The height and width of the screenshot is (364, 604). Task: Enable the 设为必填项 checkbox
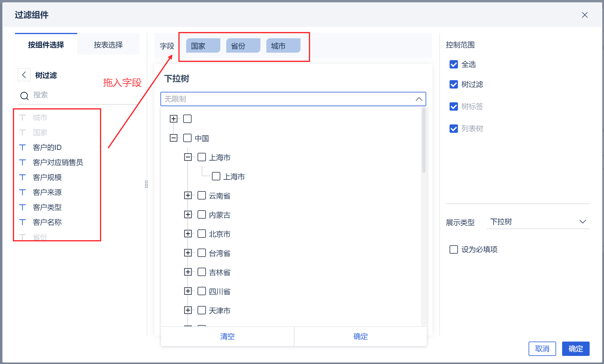(453, 249)
